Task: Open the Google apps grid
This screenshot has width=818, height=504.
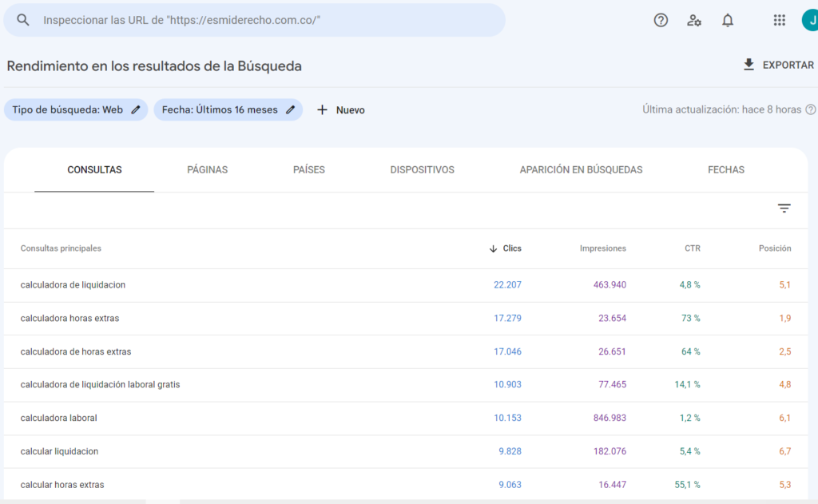Action: 780,21
